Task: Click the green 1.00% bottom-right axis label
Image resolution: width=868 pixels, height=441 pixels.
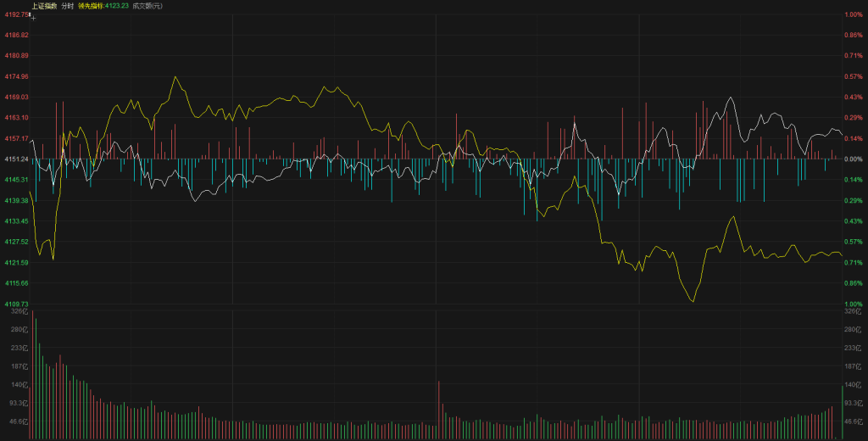Action: click(854, 304)
